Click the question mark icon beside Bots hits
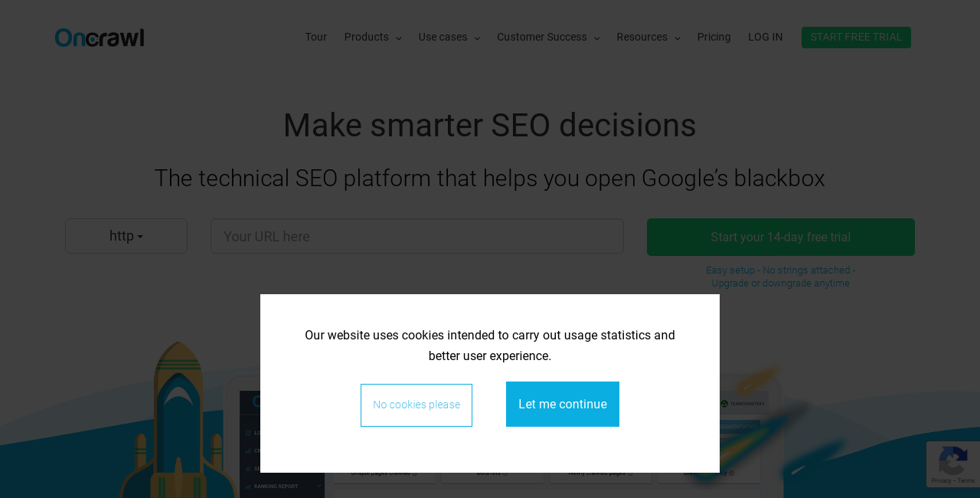The width and height of the screenshot is (980, 498). 505,473
